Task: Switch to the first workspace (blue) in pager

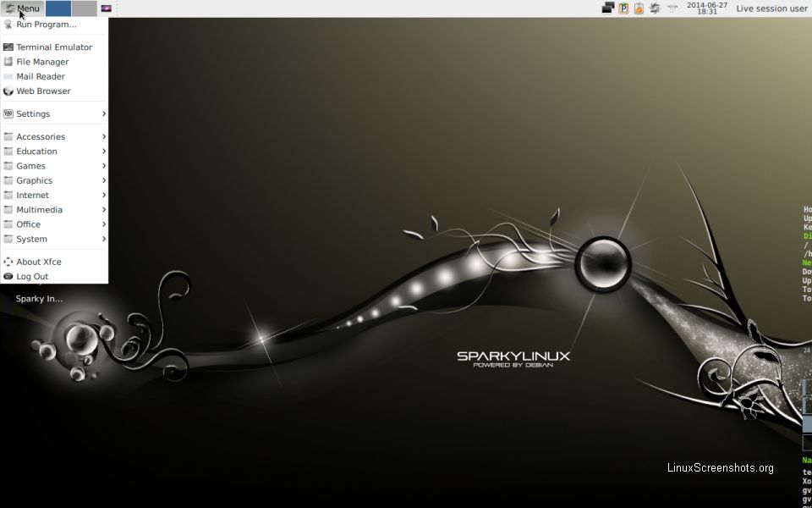Action: coord(58,8)
